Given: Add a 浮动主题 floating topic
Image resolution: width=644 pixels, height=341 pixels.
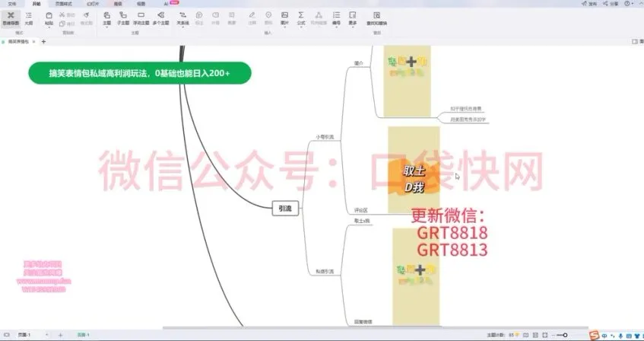Looking at the screenshot, I should pos(141,18).
